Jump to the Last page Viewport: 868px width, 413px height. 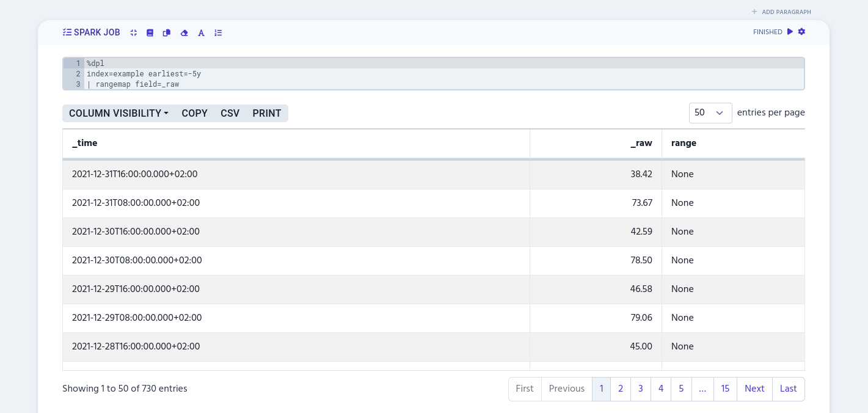788,389
